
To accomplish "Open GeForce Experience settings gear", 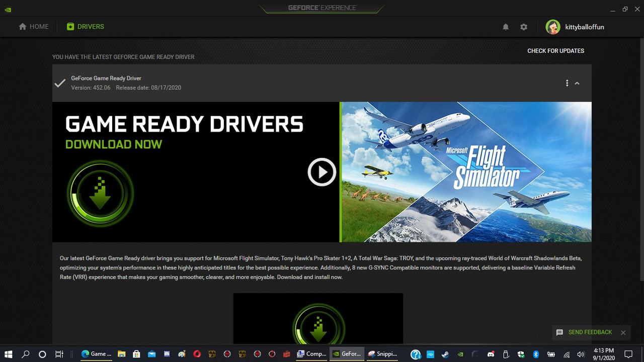I will 524,27.
